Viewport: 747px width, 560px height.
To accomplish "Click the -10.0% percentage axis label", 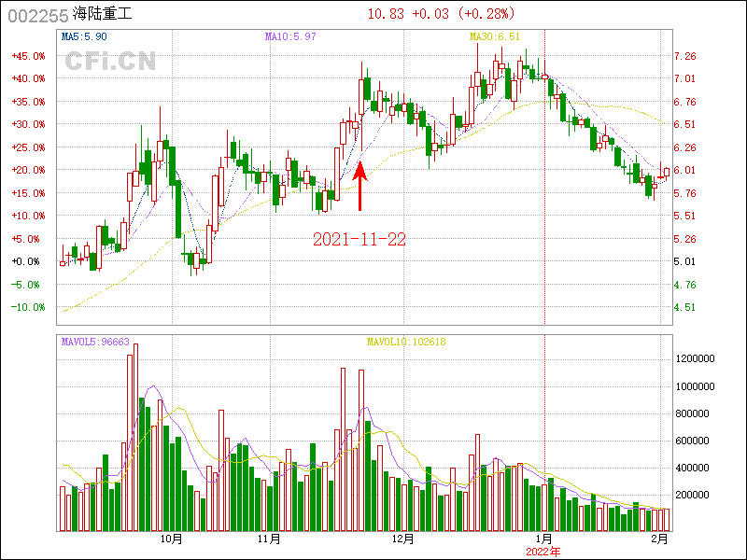I will pyautogui.click(x=28, y=307).
